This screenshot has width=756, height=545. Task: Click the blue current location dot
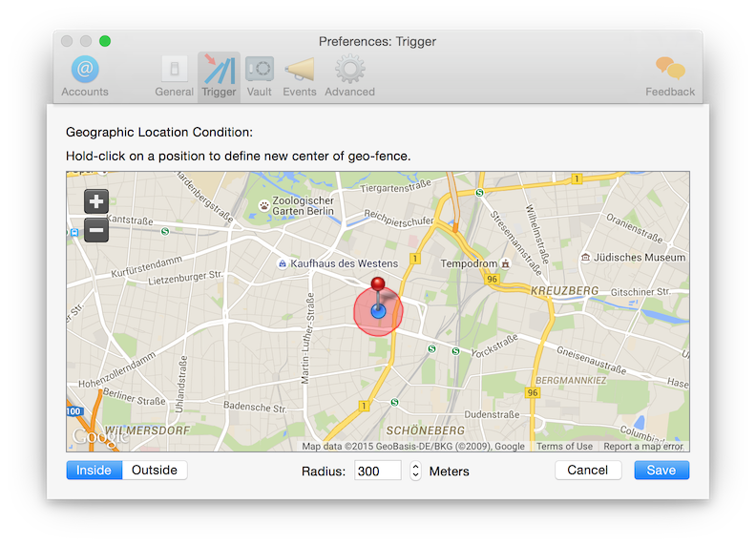[x=379, y=311]
